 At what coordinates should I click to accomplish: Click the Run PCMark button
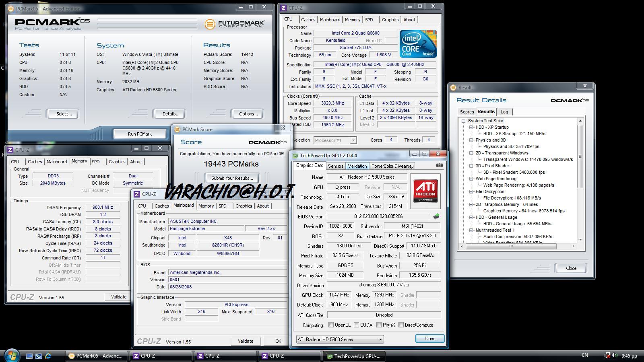140,134
